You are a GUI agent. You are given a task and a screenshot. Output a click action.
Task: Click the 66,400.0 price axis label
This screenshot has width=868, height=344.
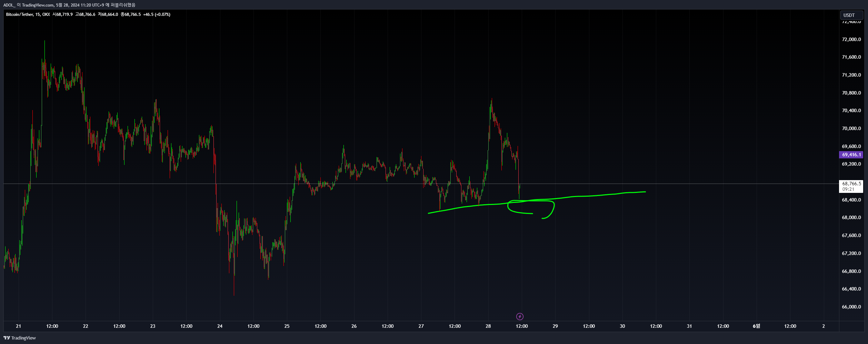(x=851, y=289)
